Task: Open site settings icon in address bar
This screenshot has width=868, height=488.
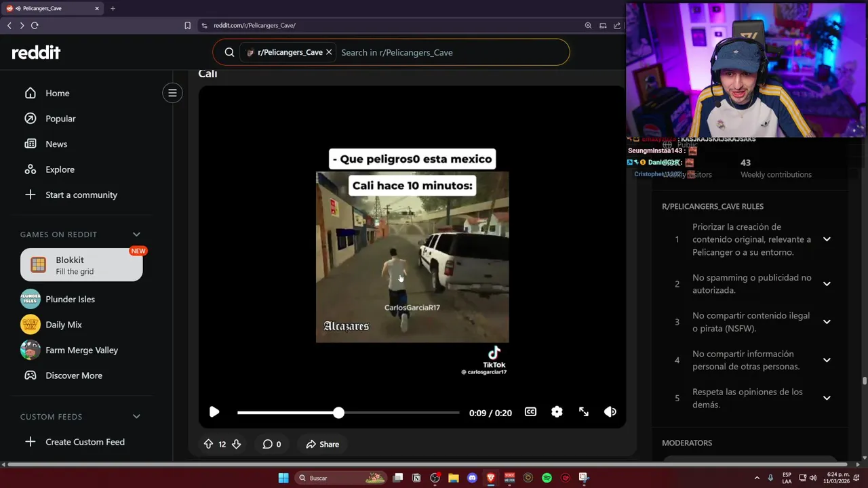Action: click(204, 25)
